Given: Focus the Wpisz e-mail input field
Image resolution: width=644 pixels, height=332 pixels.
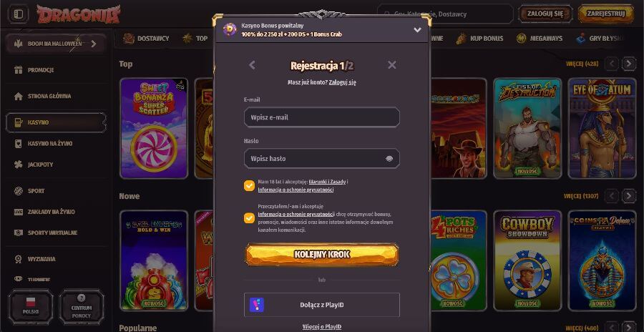Looking at the screenshot, I should (x=322, y=117).
